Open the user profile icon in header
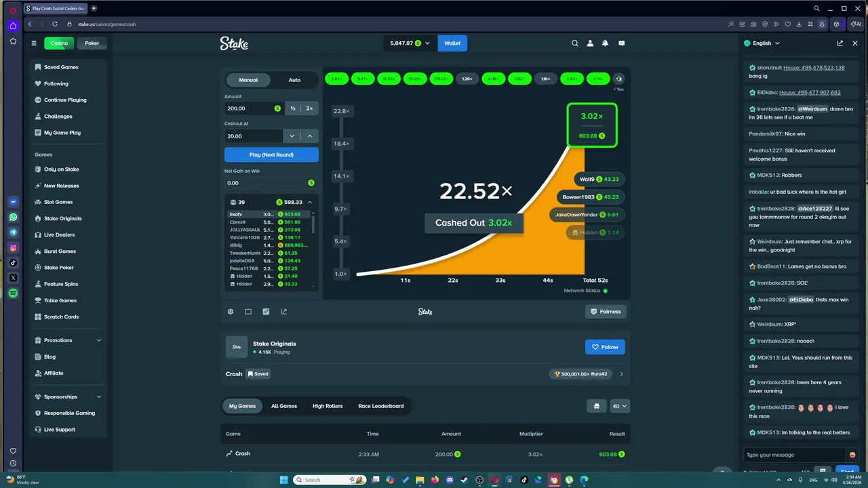 pyautogui.click(x=590, y=43)
